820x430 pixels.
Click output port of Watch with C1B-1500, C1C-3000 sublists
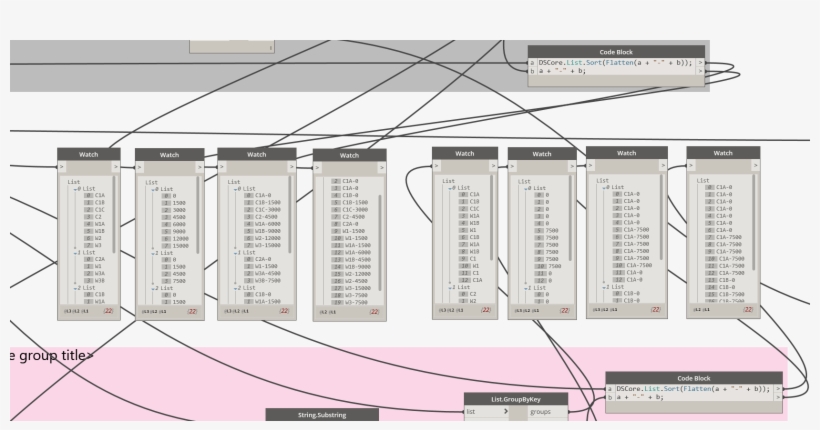292,167
